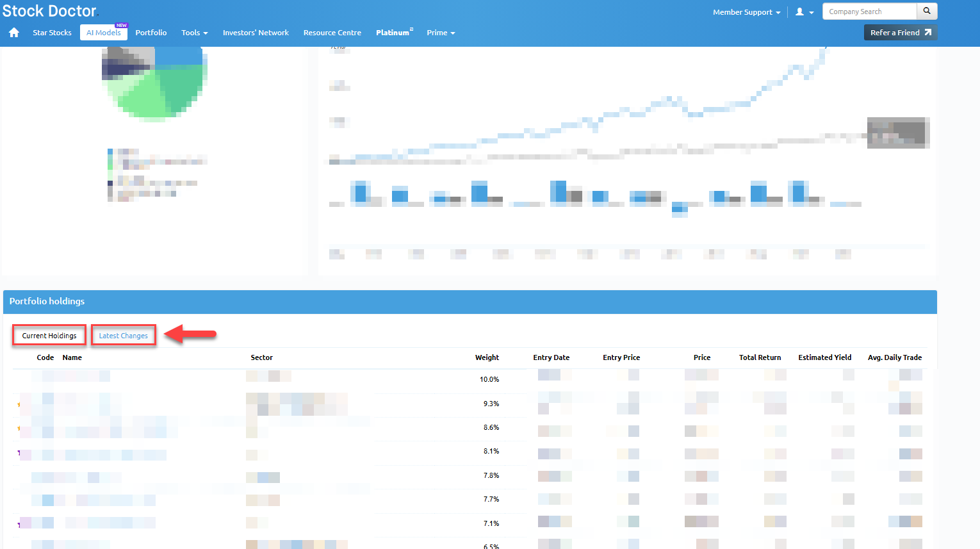980x549 pixels.
Task: Open Investors' Network
Action: 256,33
